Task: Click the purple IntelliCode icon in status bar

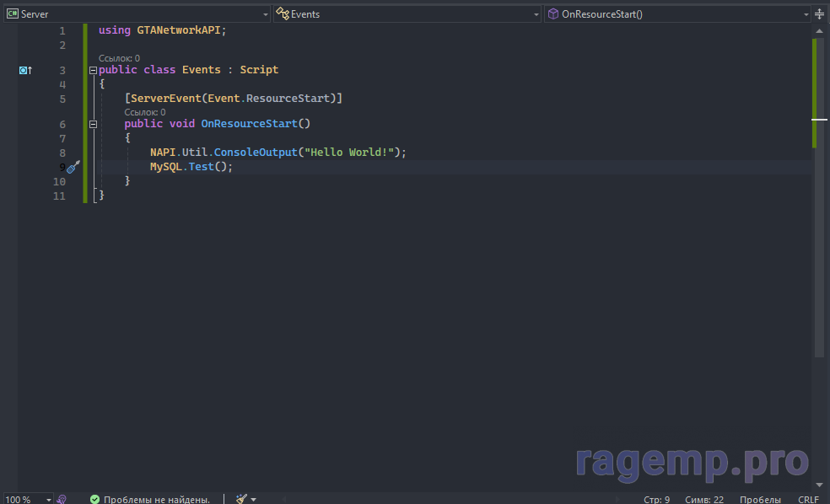Action: point(62,499)
